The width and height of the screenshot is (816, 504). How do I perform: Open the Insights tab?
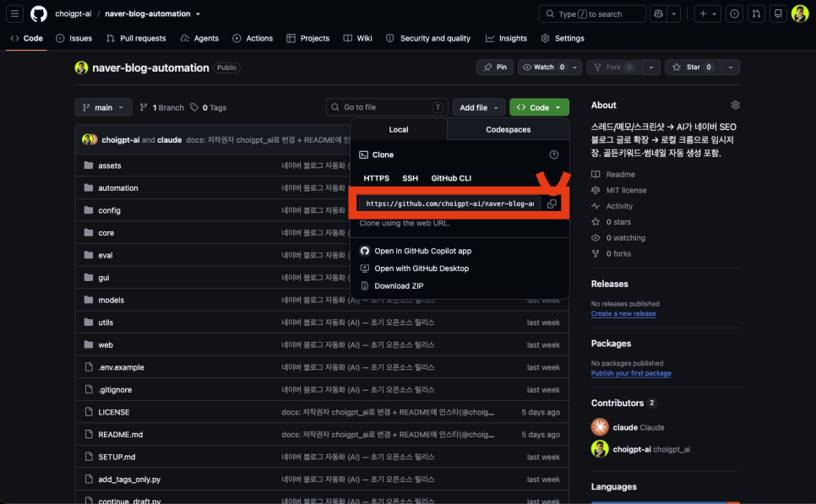pos(506,39)
